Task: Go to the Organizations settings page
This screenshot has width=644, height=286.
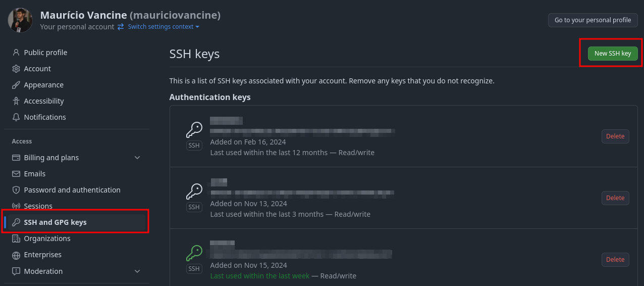Action: (x=47, y=239)
